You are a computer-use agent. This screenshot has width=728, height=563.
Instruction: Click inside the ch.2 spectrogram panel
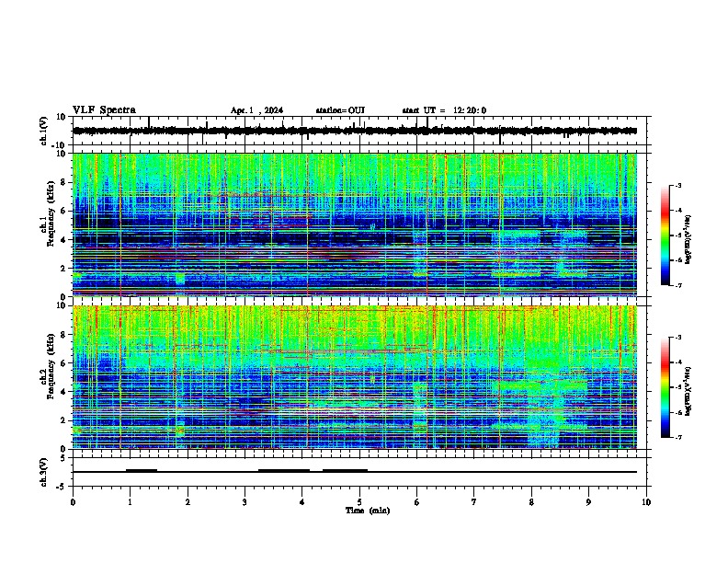point(355,377)
